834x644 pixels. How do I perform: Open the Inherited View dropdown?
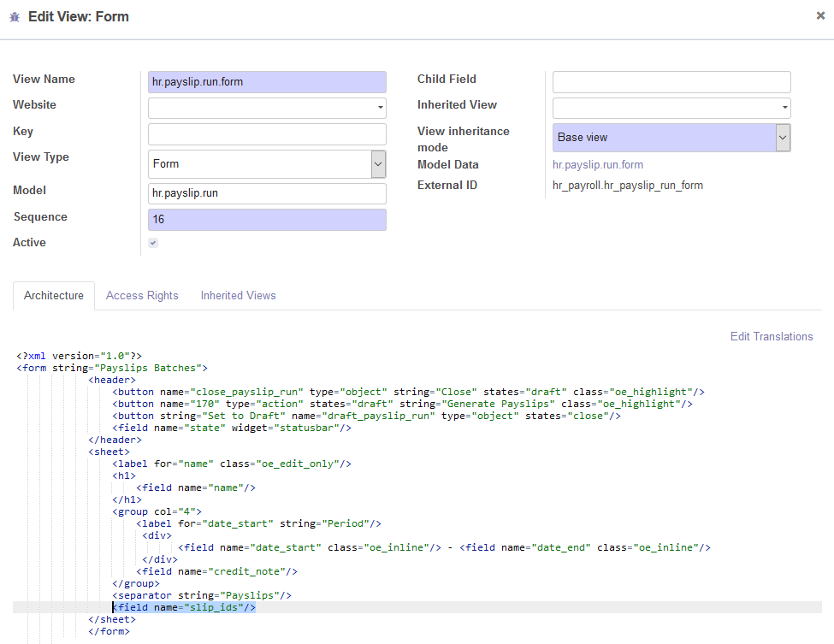click(671, 108)
